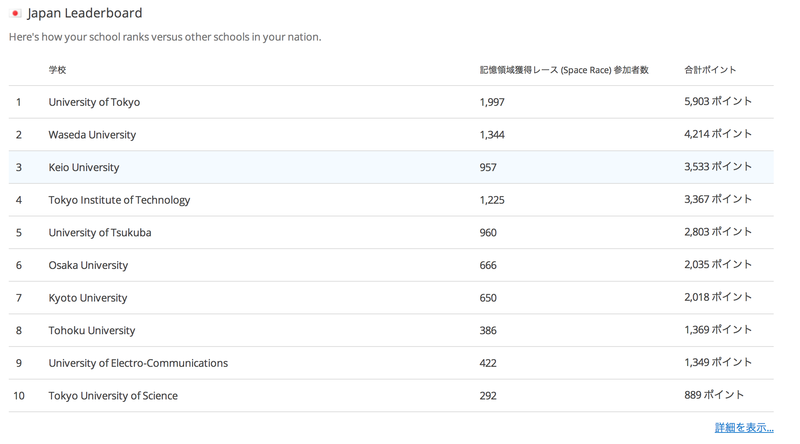This screenshot has height=444, width=800.
Task: Select Waseda University row name
Action: click(x=92, y=135)
